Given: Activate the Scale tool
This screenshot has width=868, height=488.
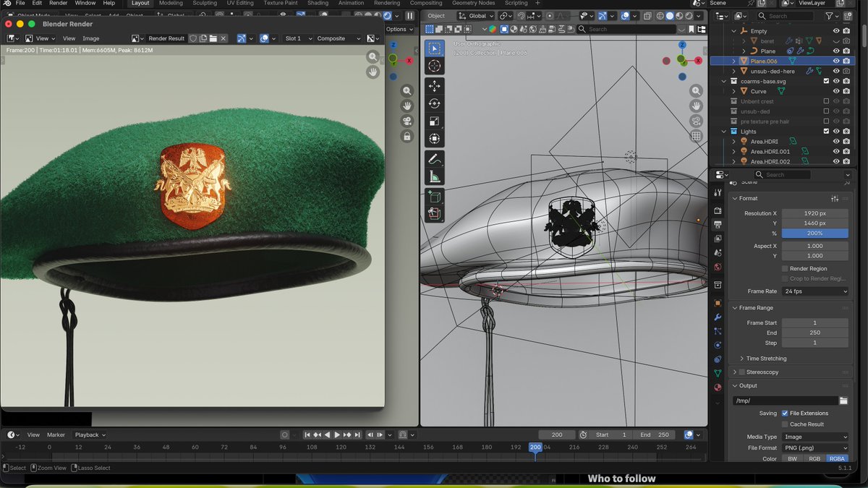Looking at the screenshot, I should [434, 121].
